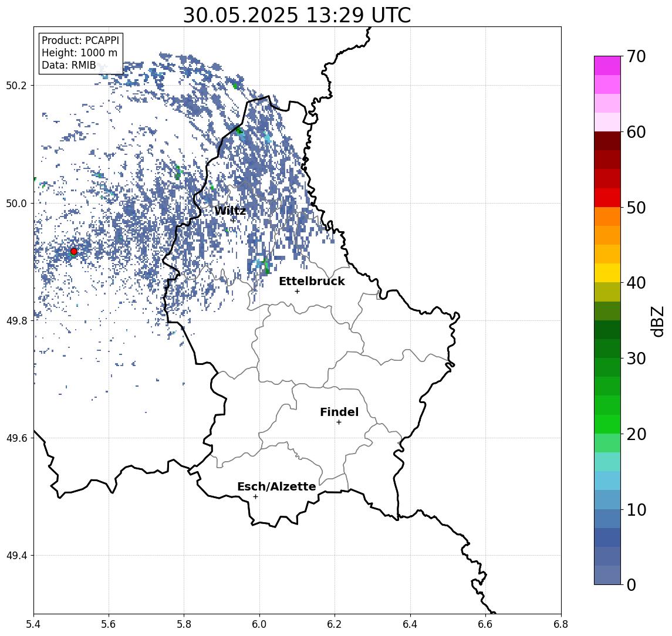Click the latitude axis label 49.6

(16, 438)
